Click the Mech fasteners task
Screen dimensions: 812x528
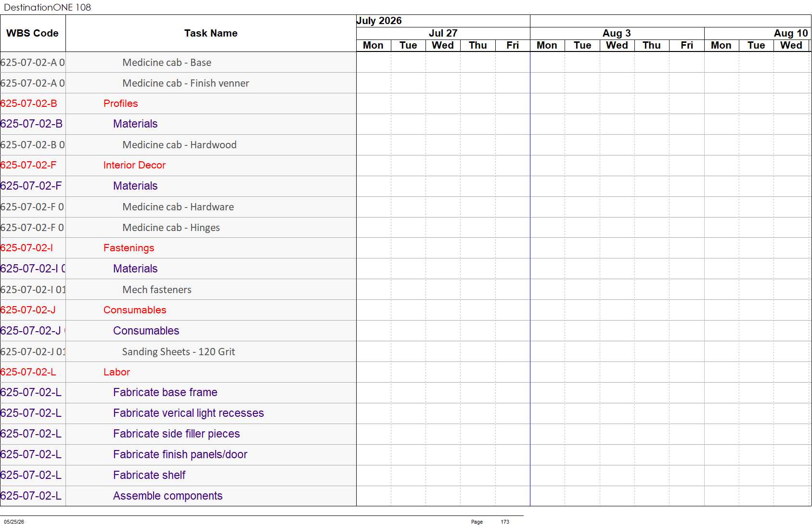click(157, 290)
